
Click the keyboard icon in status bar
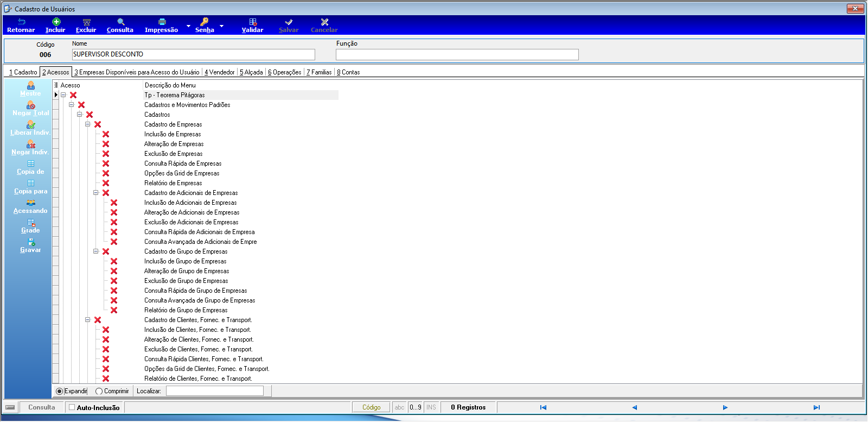click(10, 407)
